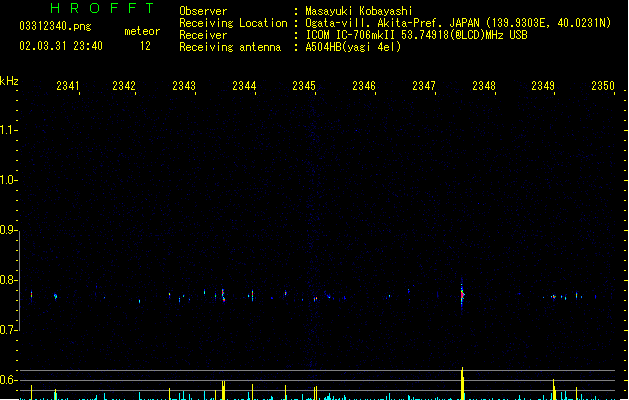Click the 2345 time axis label
This screenshot has height=400, width=629.
tap(304, 86)
